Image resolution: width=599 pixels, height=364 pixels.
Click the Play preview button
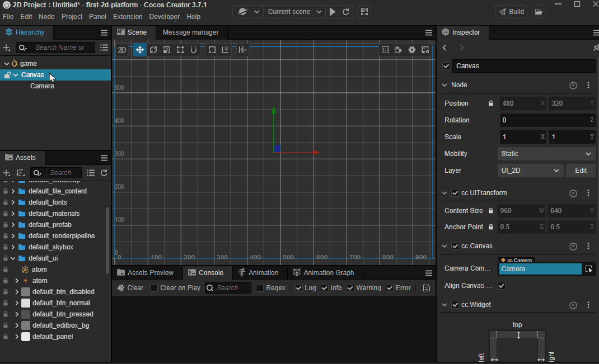(x=333, y=12)
